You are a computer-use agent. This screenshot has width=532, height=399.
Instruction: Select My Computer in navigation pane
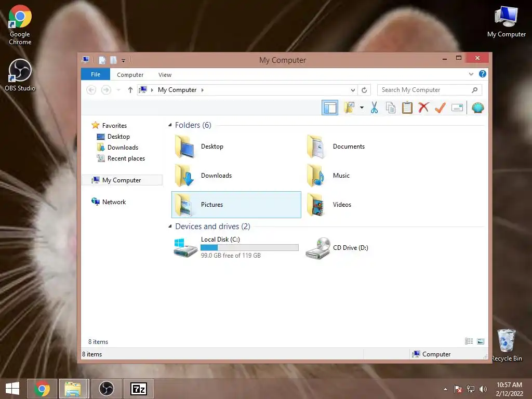pos(122,180)
